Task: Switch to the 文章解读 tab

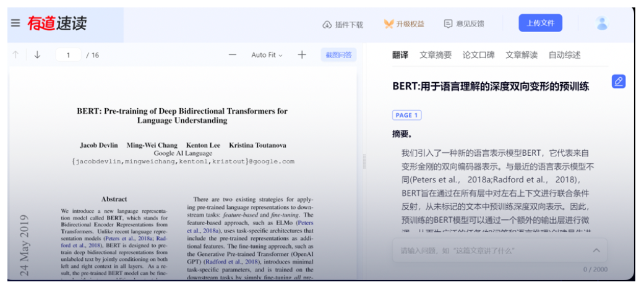Action: [522, 55]
